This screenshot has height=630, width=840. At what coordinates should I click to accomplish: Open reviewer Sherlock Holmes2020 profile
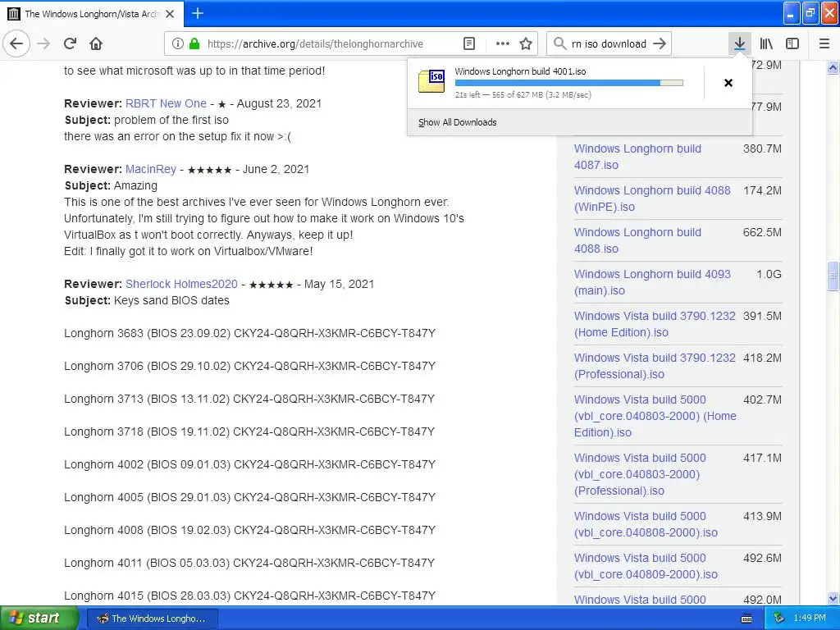[181, 284]
